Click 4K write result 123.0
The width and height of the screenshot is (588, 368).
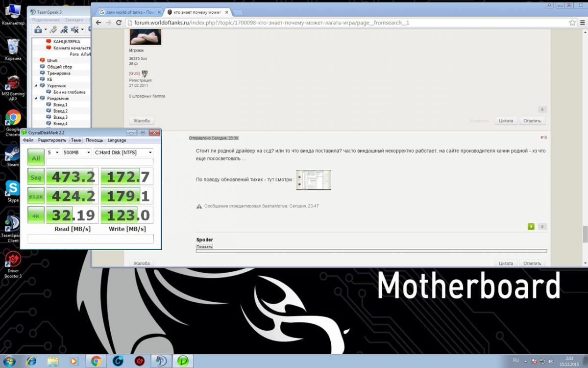pyautogui.click(x=127, y=214)
